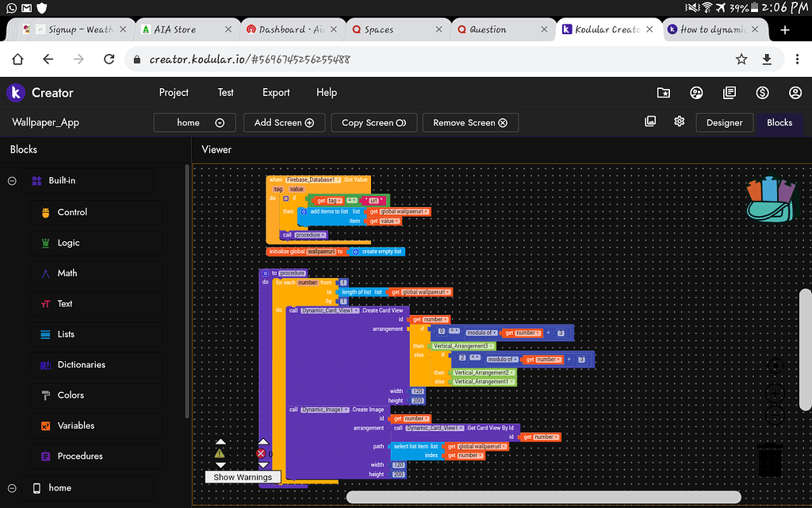The image size is (812, 508).
Task: Zoom in on the blocks workspace
Action: point(775,394)
